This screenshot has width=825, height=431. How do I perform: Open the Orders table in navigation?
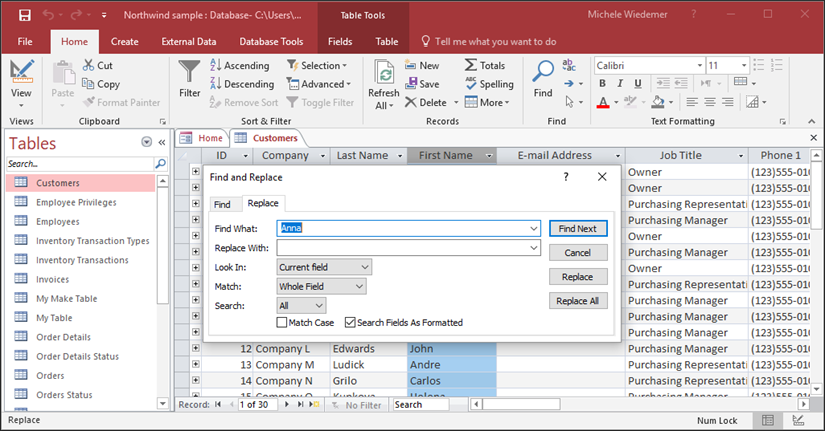click(50, 376)
